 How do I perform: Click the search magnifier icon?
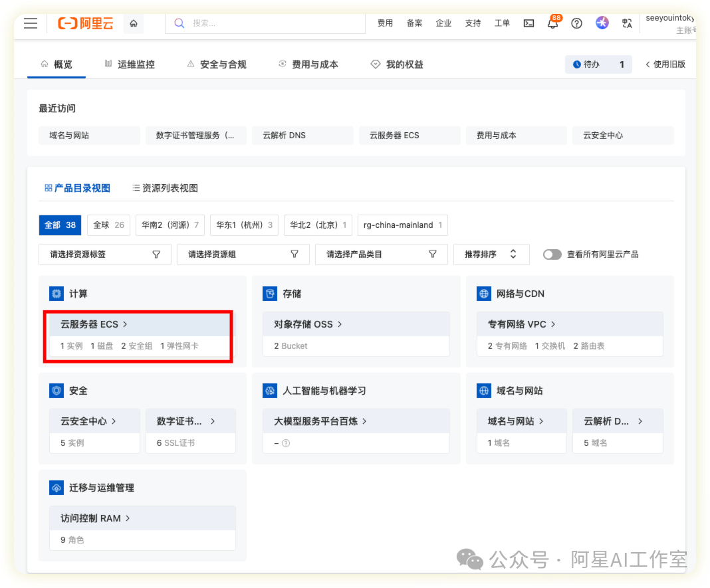(179, 23)
